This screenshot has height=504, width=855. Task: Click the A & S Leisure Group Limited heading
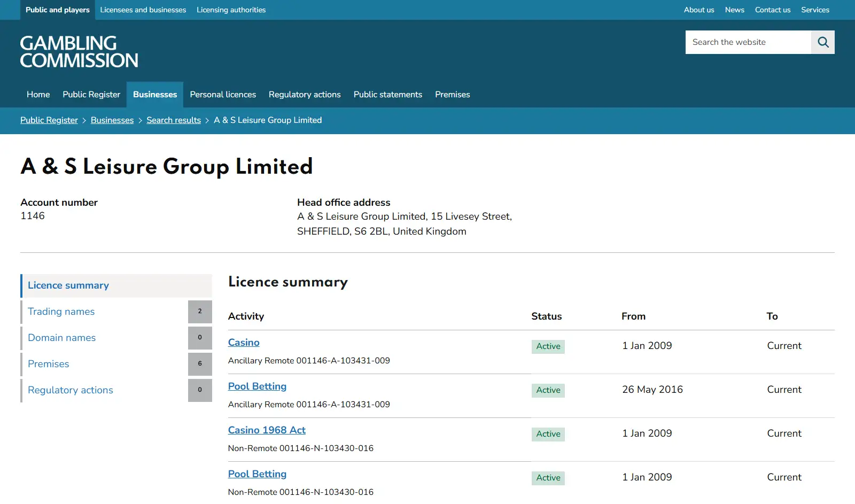[x=167, y=166]
